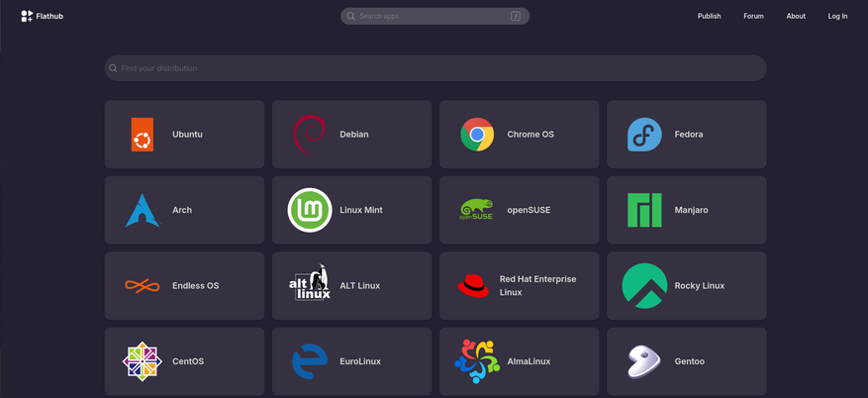Screen dimensions: 868x398
Task: Click the Flathub logo icon
Action: click(x=27, y=16)
